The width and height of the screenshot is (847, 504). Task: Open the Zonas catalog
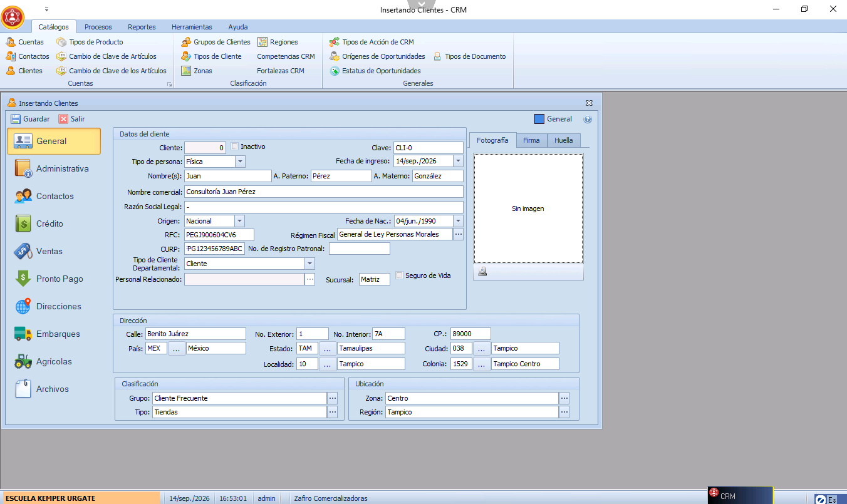pyautogui.click(x=197, y=71)
